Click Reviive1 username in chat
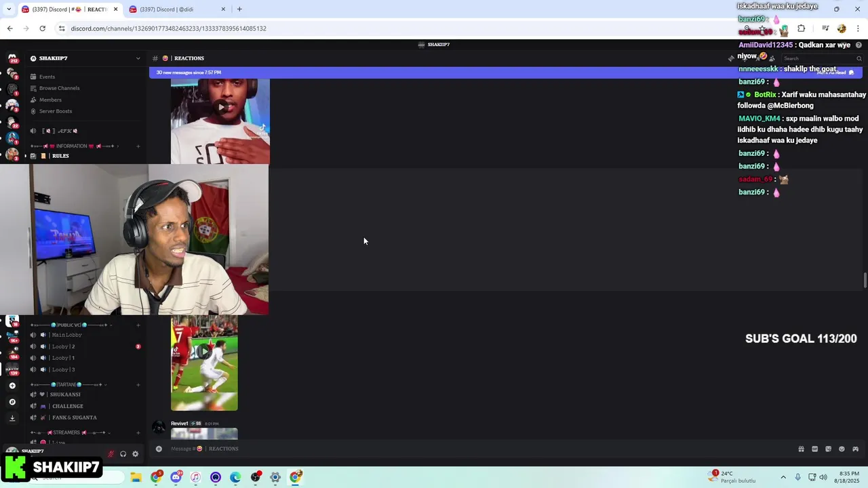The width and height of the screenshot is (868, 488). (x=180, y=424)
